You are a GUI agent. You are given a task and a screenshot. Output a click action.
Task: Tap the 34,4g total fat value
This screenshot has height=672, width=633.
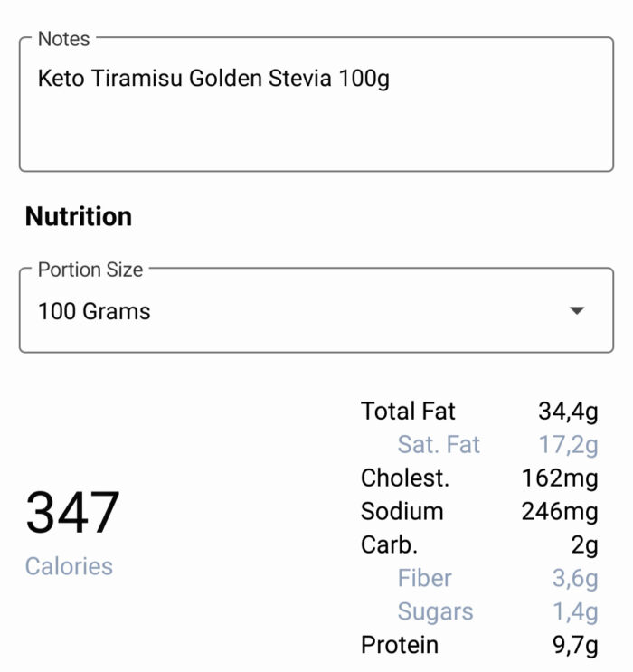(x=568, y=412)
